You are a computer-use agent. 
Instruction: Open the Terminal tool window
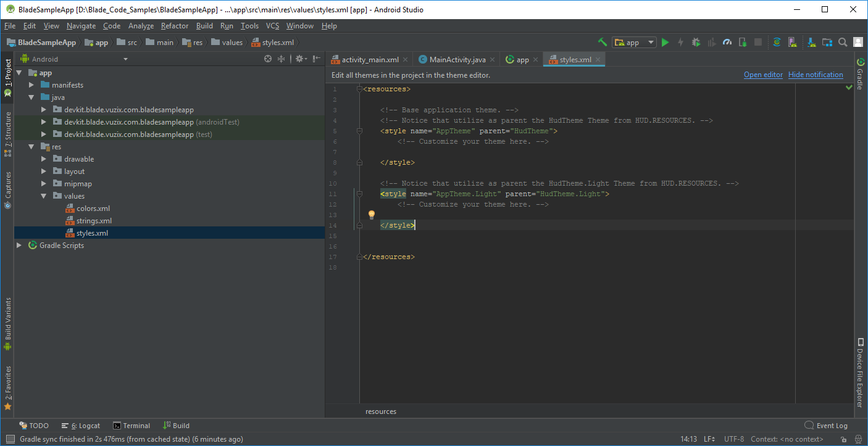pyautogui.click(x=131, y=426)
